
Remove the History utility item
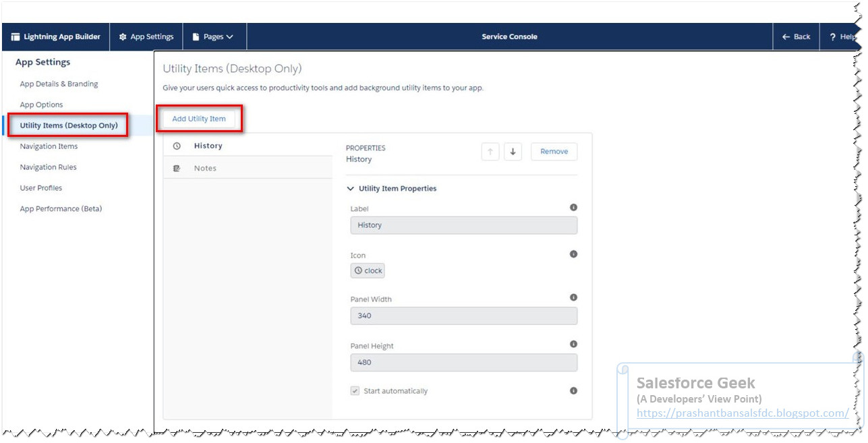[554, 152]
